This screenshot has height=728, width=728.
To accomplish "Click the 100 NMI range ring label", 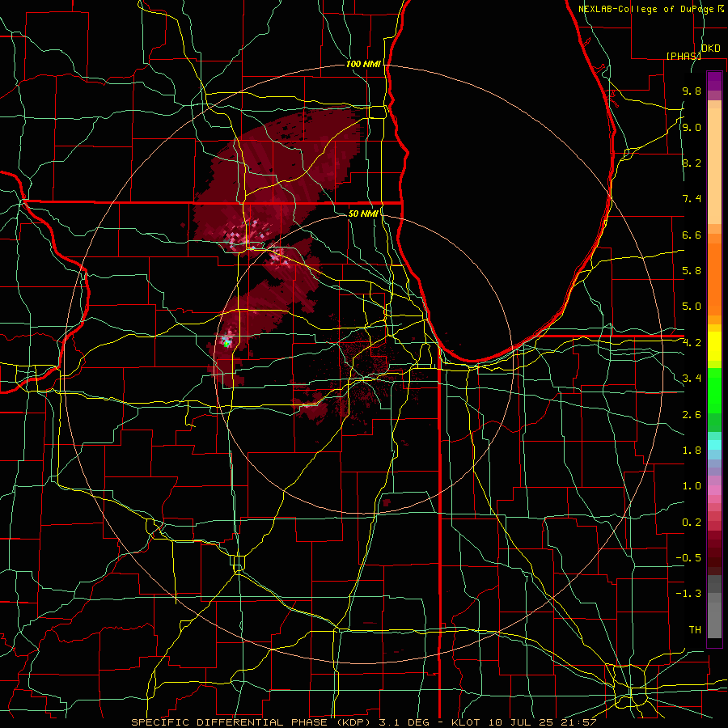I will pyautogui.click(x=363, y=64).
